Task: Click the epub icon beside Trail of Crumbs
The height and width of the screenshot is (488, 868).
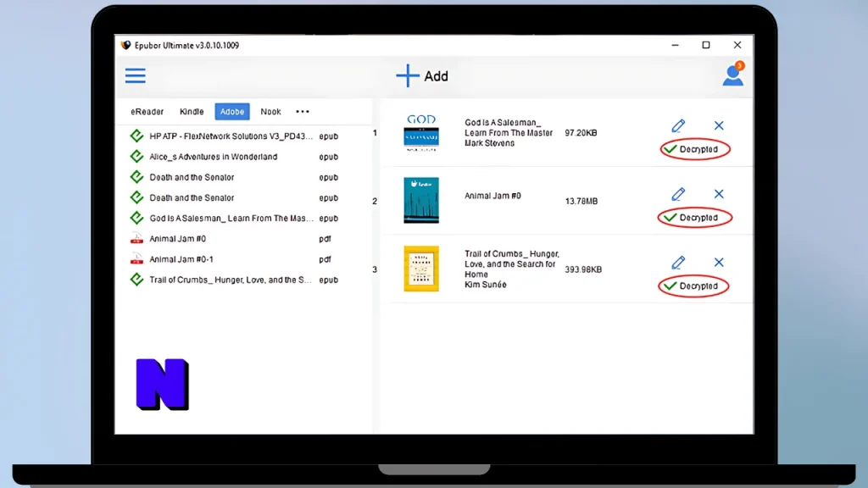Action: [136, 280]
